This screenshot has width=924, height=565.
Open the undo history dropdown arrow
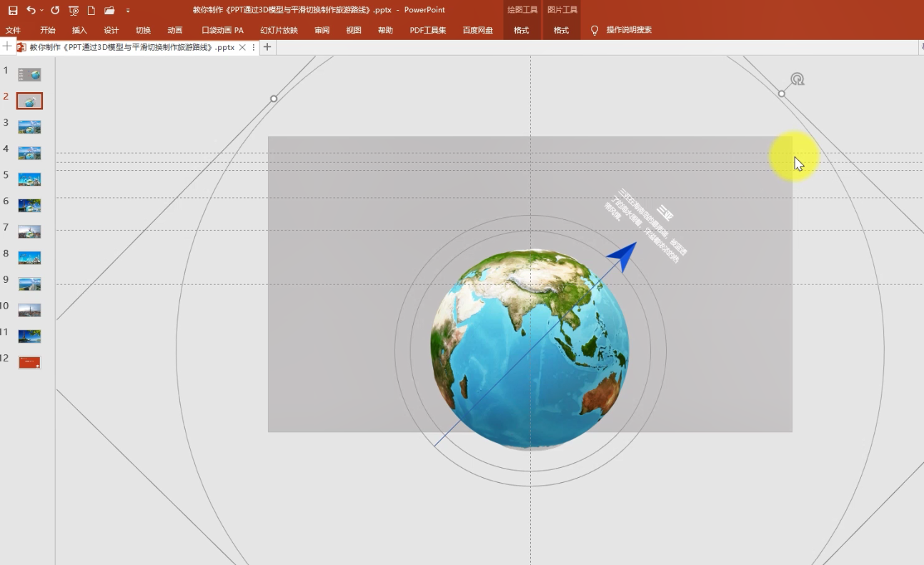41,10
